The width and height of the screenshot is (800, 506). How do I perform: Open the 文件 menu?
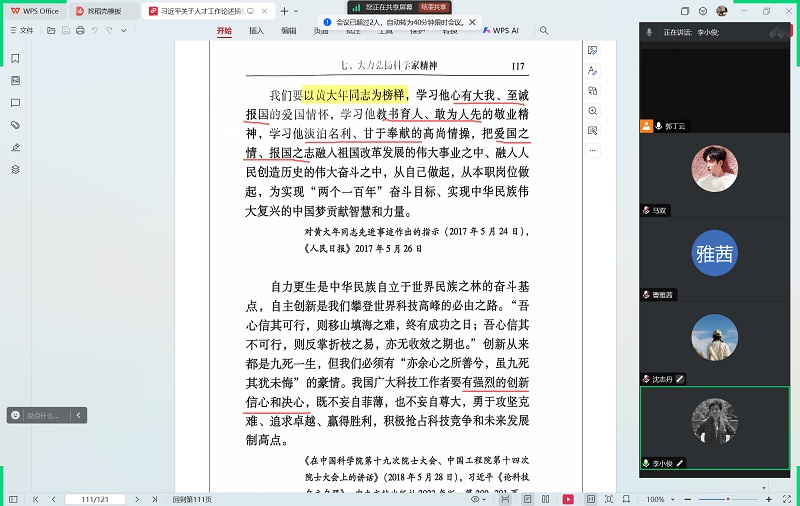click(21, 31)
